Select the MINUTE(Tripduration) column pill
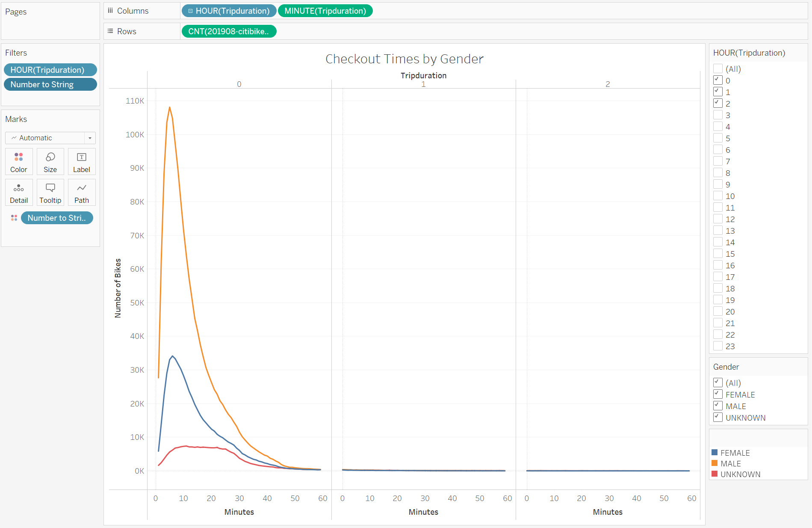Image resolution: width=812 pixels, height=528 pixels. pos(325,11)
